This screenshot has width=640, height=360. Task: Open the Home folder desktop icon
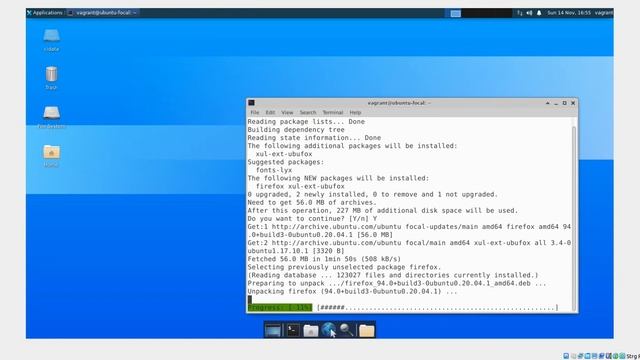pyautogui.click(x=51, y=156)
